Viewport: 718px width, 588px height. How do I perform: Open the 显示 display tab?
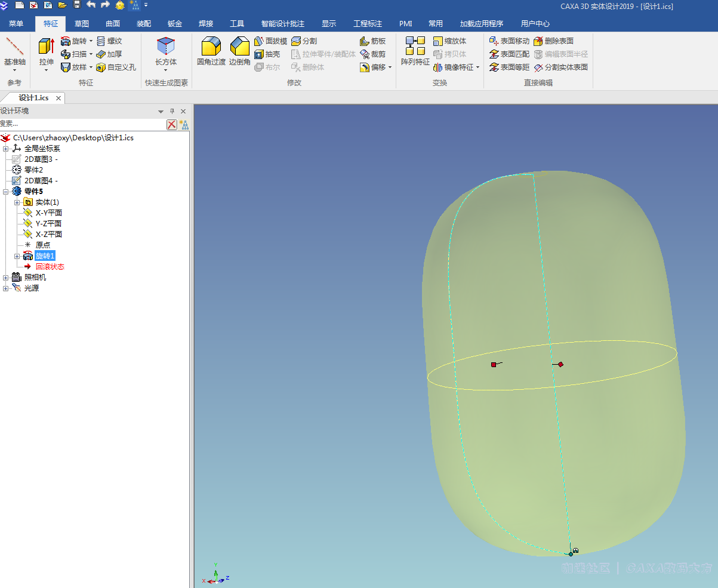pos(329,24)
